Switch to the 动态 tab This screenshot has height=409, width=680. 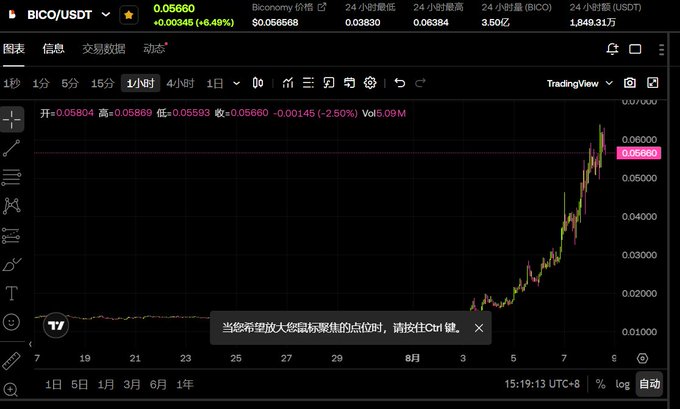click(x=154, y=49)
